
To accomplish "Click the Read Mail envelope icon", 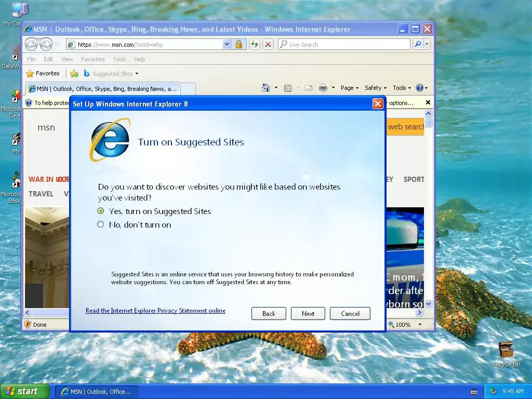I will pyautogui.click(x=309, y=88).
